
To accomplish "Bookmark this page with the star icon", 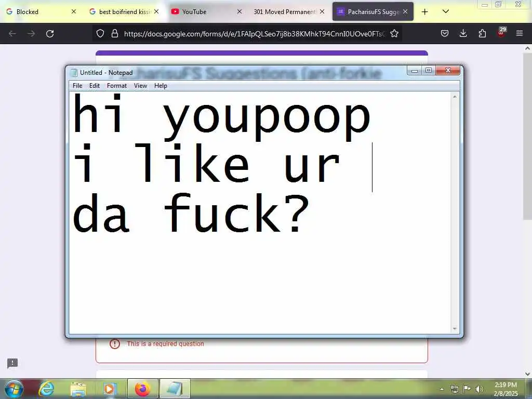I will [394, 34].
